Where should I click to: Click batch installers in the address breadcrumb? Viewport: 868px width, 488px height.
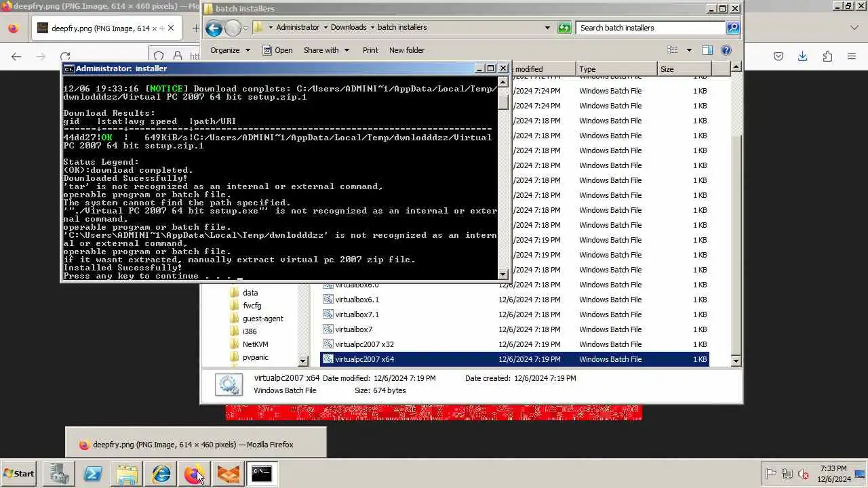(x=402, y=28)
